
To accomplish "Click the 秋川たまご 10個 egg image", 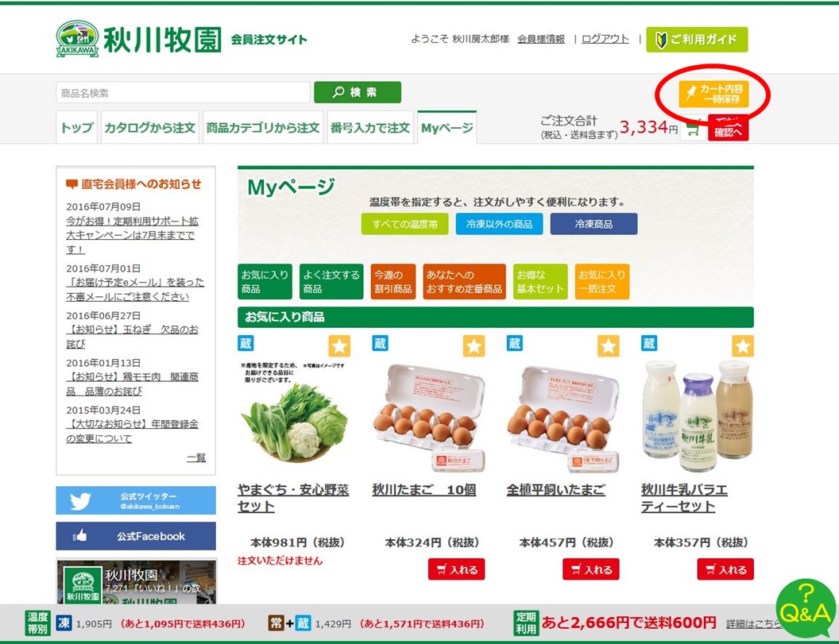I will click(x=428, y=418).
